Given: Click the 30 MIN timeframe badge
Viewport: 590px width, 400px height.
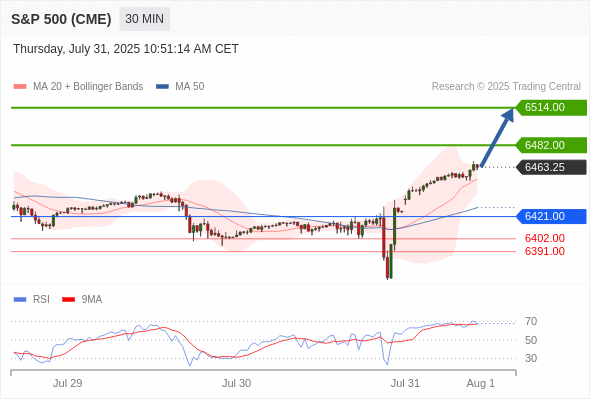Looking at the screenshot, I should 144,19.
